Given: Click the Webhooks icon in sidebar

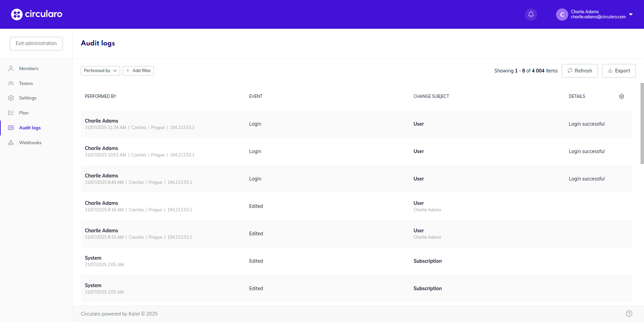Looking at the screenshot, I should [11, 143].
